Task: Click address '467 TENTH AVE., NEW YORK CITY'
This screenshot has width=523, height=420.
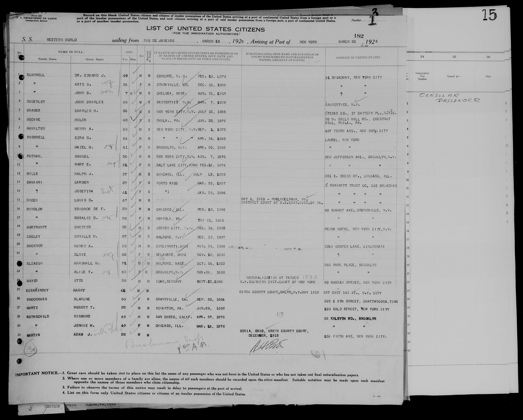Action: click(x=356, y=131)
